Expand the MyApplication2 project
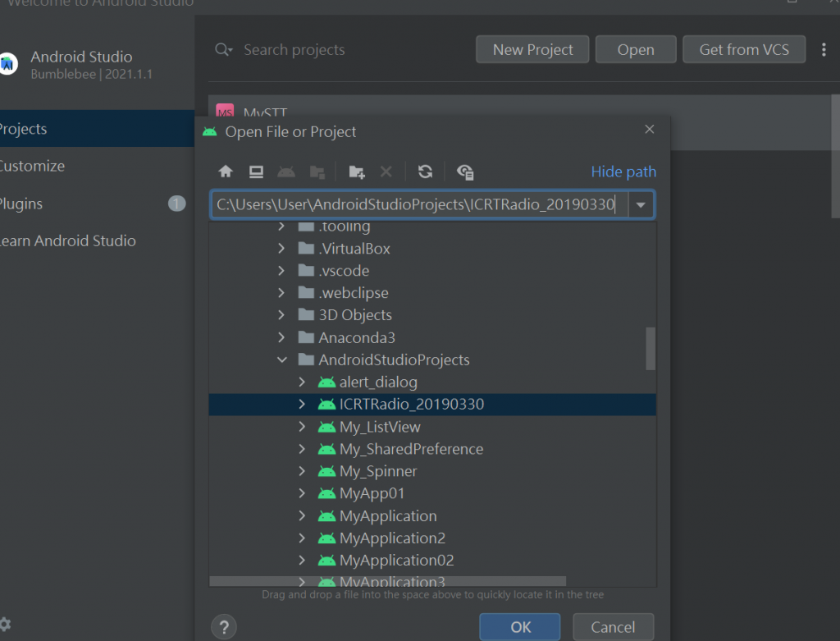This screenshot has height=641, width=840. pos(302,538)
